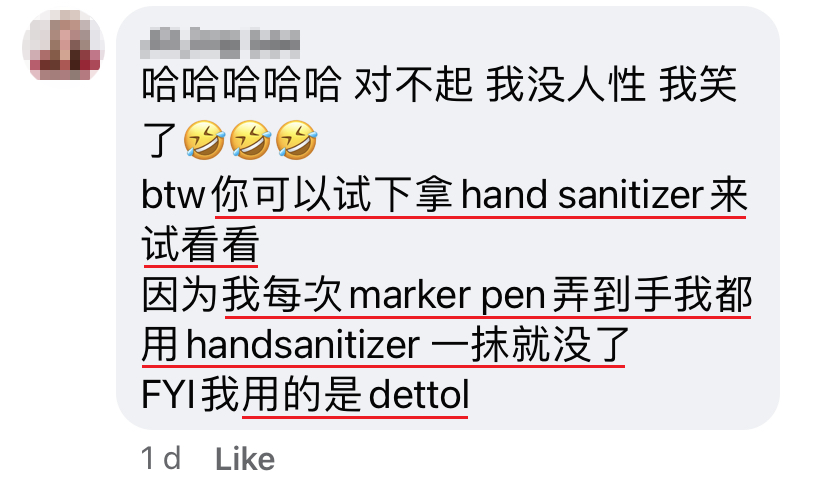Click 'btw' at the line start
Viewport: 828px width, 479px height.
point(173,195)
